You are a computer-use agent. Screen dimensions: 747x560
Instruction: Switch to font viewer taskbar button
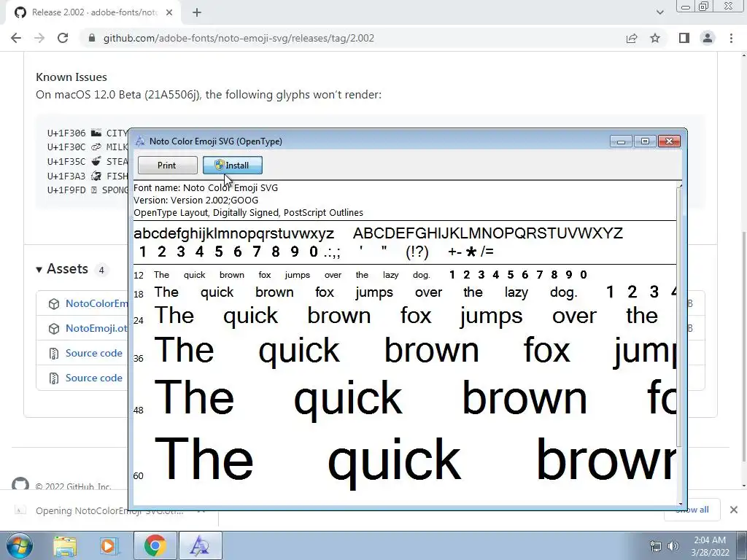coord(200,545)
